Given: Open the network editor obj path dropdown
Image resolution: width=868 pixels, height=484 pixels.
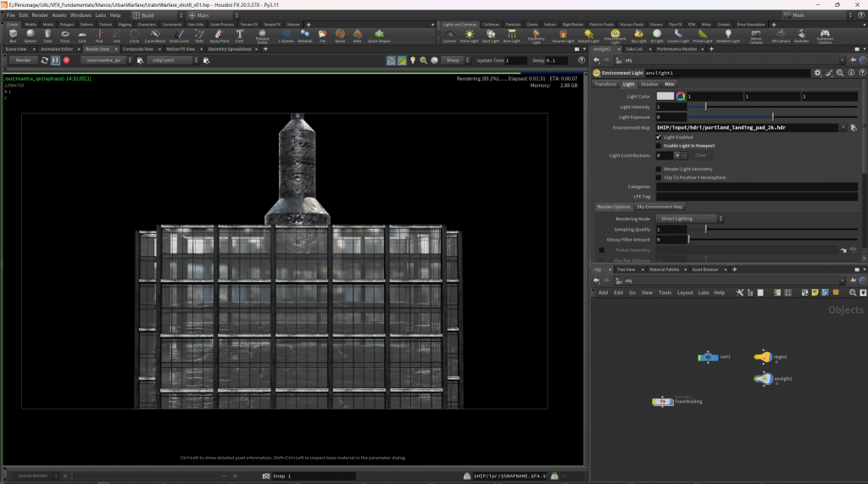Looking at the screenshot, I should (842, 281).
